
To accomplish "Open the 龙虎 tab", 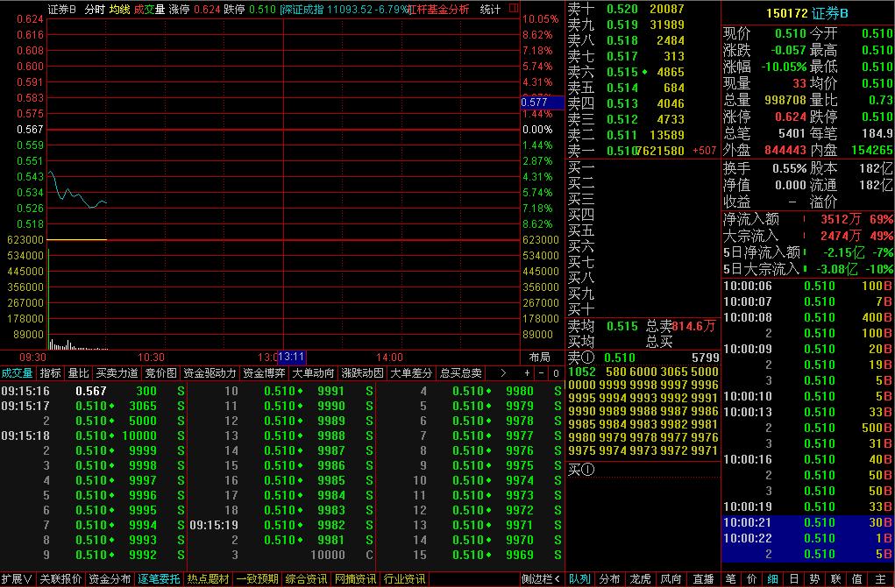I will tap(640, 579).
